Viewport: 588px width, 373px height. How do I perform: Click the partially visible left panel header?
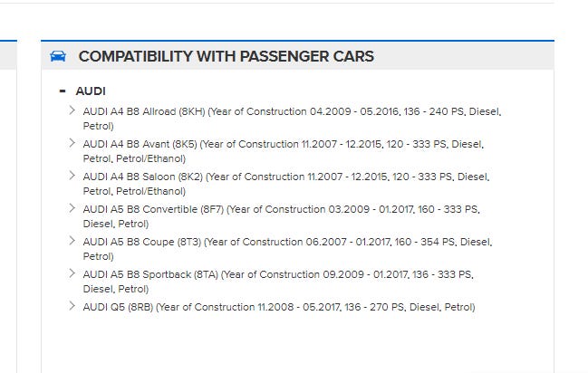pyautogui.click(x=8, y=56)
